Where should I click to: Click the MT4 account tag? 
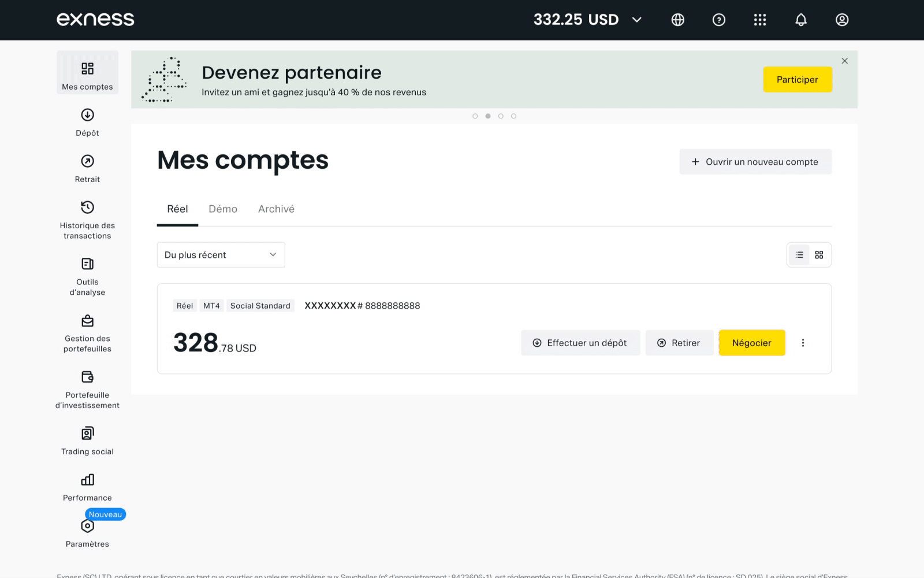pos(211,306)
